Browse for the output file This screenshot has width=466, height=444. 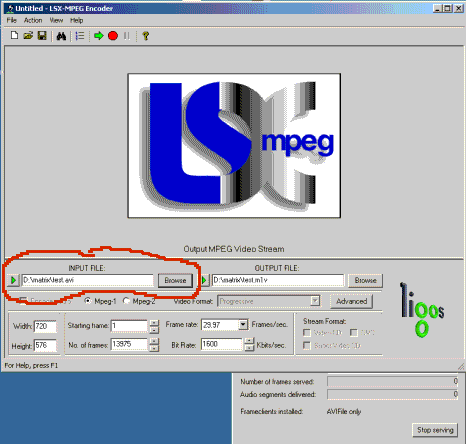(x=366, y=280)
